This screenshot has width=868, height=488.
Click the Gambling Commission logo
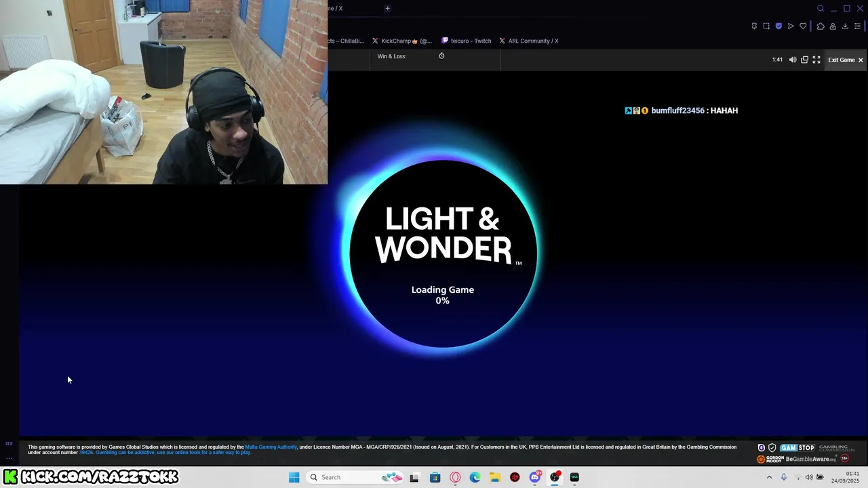tap(836, 448)
